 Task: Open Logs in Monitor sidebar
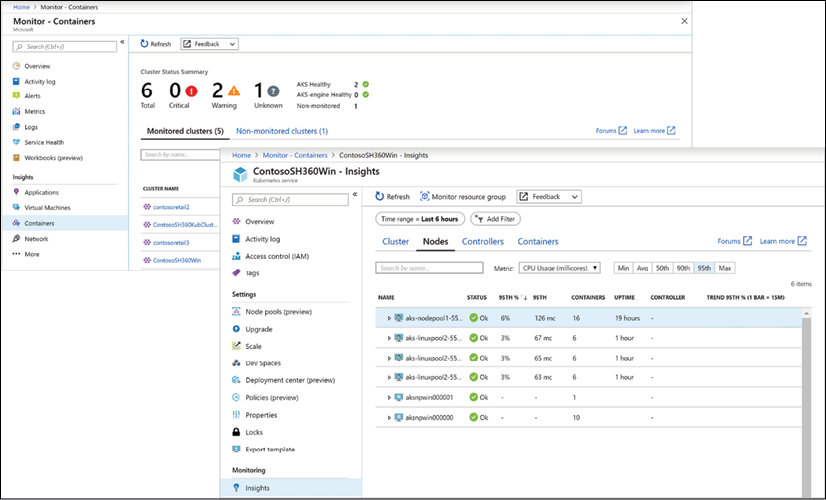pos(31,127)
